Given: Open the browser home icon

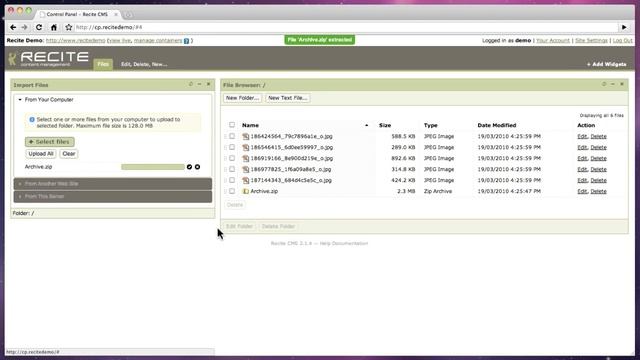Looking at the screenshot, I should (x=54, y=27).
